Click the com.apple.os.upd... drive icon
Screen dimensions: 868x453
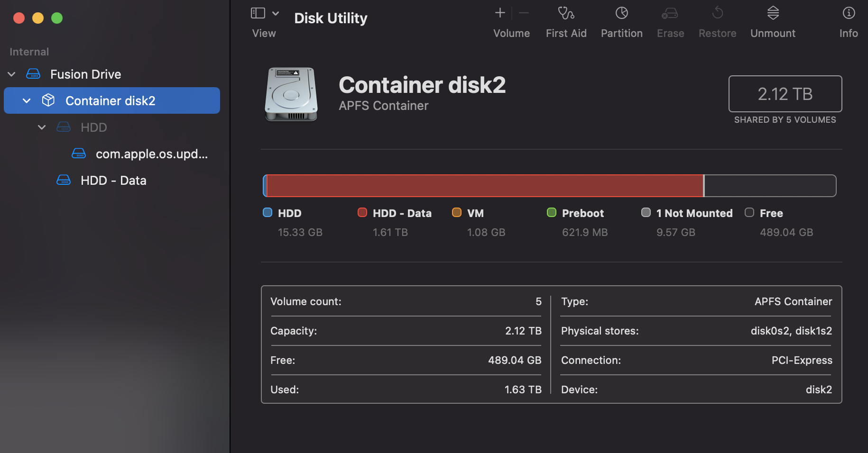coord(79,154)
